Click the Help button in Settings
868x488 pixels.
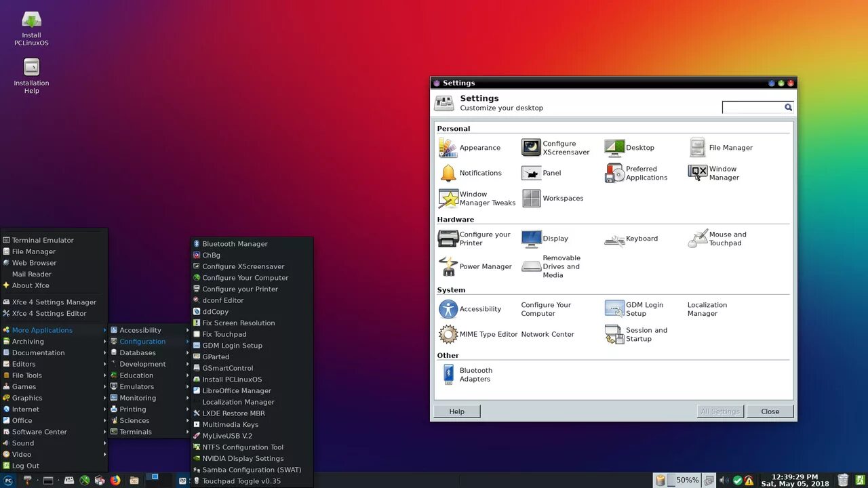point(457,411)
